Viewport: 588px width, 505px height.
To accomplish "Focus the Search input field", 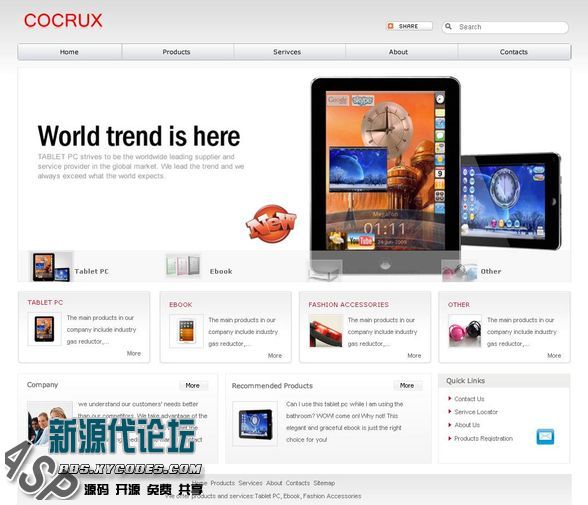I will coord(506,27).
